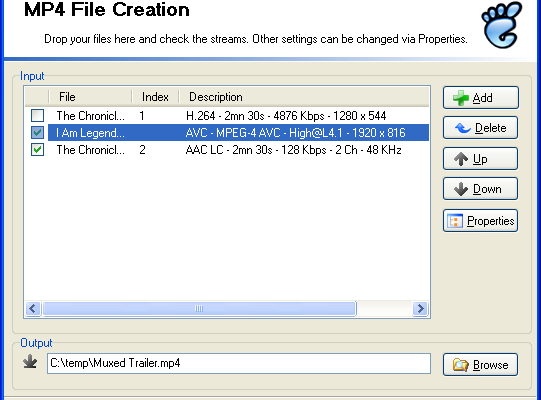The height and width of the screenshot is (400, 541).
Task: Click the Index column header
Action: click(x=155, y=97)
